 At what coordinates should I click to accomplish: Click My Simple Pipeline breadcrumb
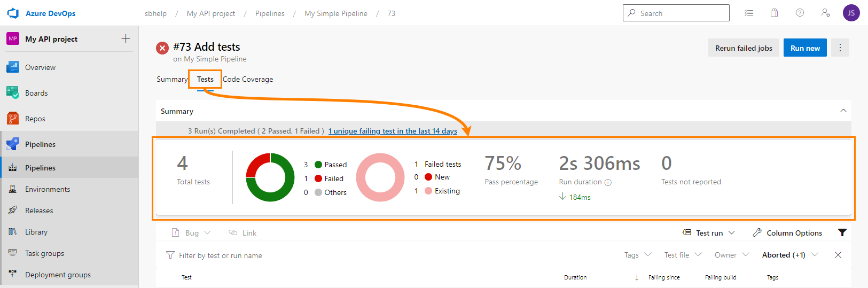[x=336, y=13]
